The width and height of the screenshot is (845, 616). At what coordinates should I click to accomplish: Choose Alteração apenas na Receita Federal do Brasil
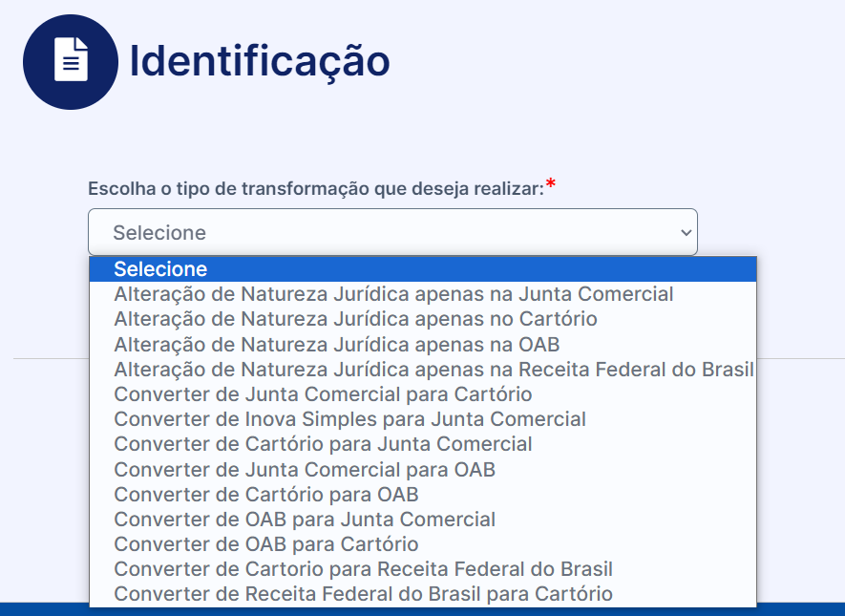pyautogui.click(x=423, y=370)
